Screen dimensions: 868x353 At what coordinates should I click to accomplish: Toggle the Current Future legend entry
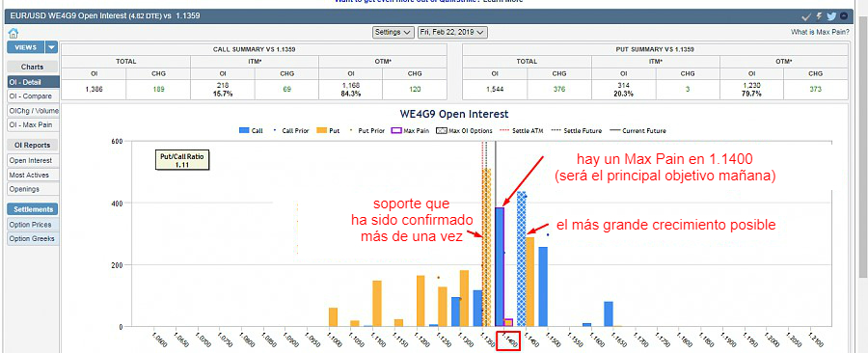637,131
